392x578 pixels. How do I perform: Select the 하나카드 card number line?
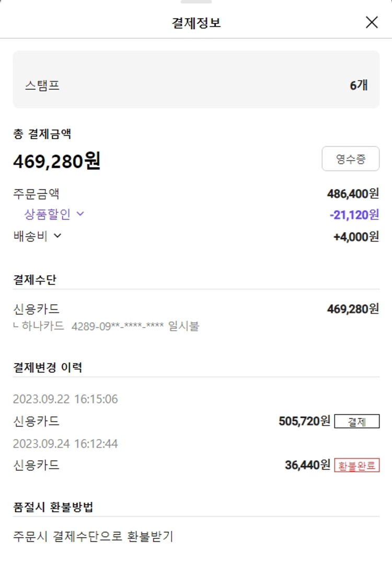[107, 327]
